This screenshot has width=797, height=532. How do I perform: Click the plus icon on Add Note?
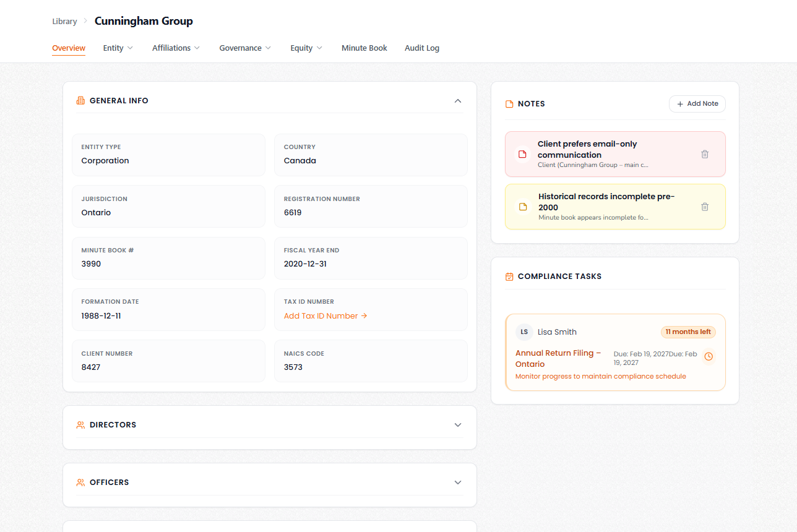click(679, 103)
